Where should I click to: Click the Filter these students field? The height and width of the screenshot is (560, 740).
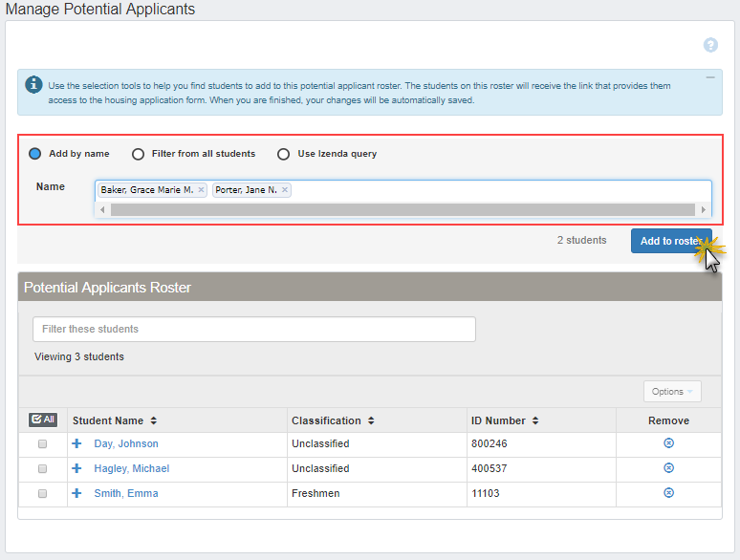click(253, 329)
